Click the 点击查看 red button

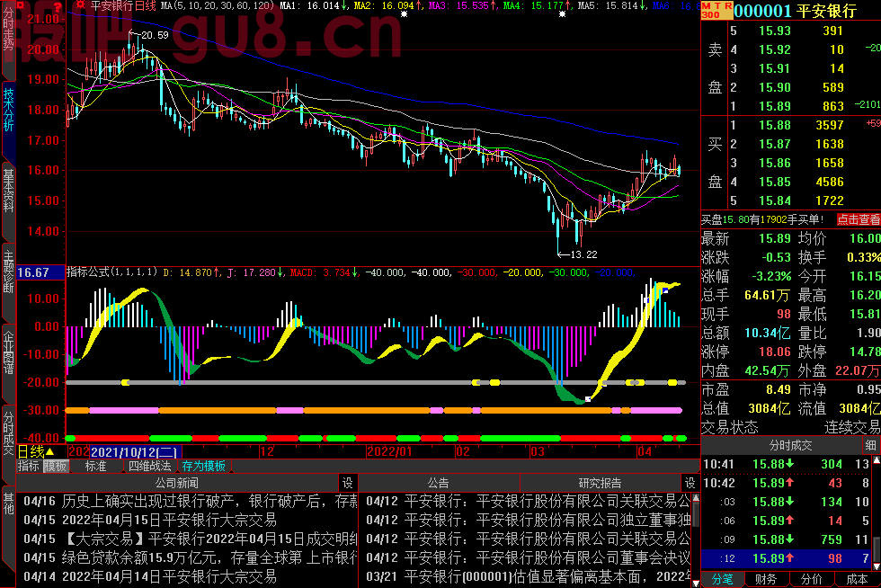click(858, 219)
